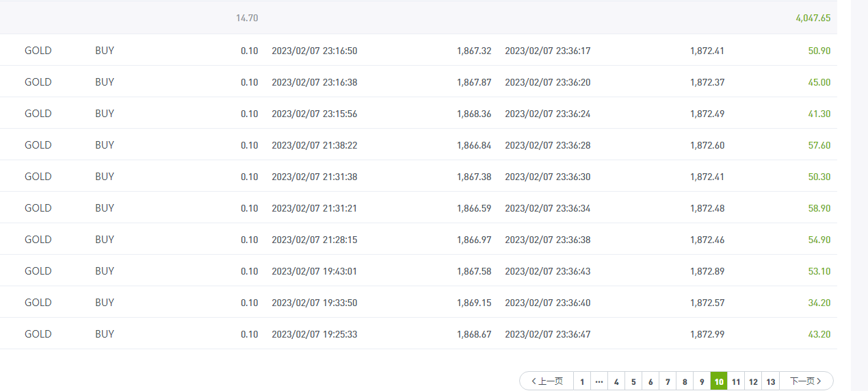Screen dimensions: 868x391
Task: Open page 4 in pagination
Action: 616,381
